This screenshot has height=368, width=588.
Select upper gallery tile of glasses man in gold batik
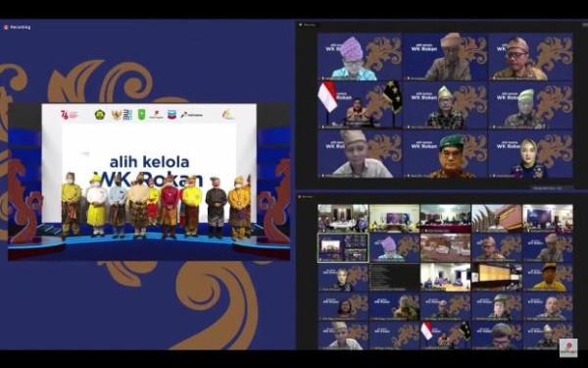(x=530, y=57)
